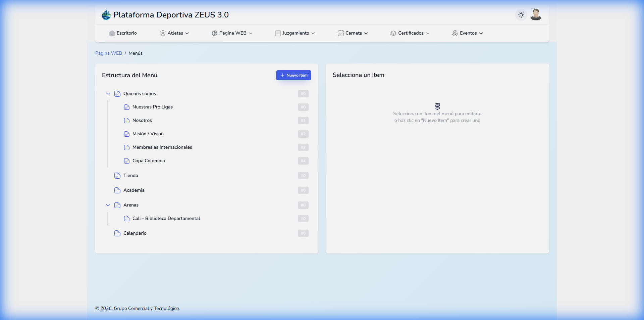Viewport: 644px width, 320px height.
Task: Click the page icon next to Tienda
Action: (x=117, y=176)
